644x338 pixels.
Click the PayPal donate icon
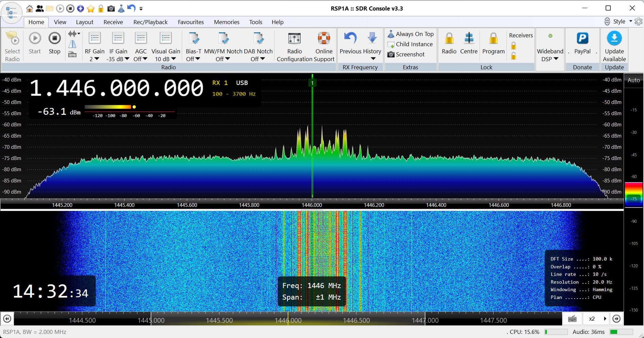point(582,38)
